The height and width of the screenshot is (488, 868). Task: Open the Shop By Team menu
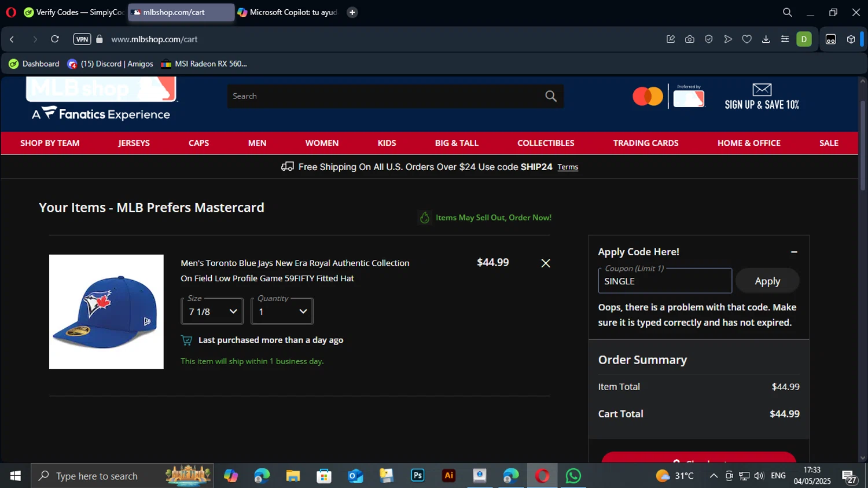(50, 143)
